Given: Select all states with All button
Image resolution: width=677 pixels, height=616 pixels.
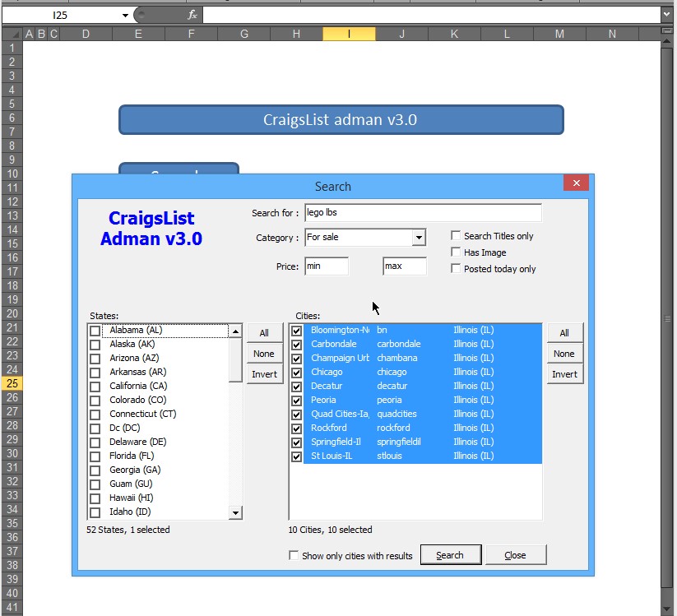Looking at the screenshot, I should coord(264,333).
